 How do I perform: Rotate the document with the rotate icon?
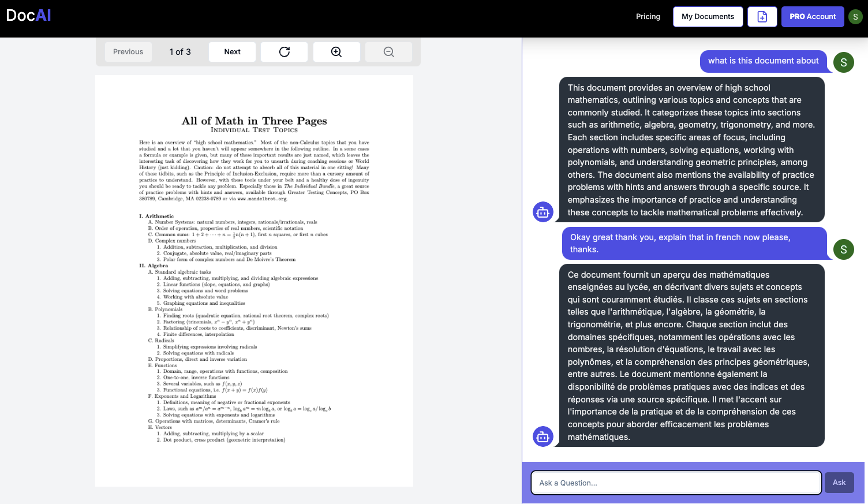point(284,52)
